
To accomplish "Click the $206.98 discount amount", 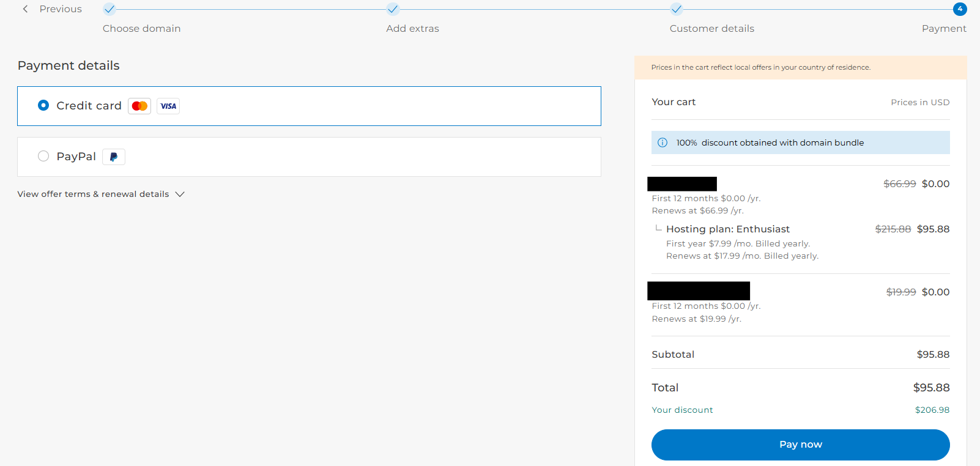I will tap(932, 410).
